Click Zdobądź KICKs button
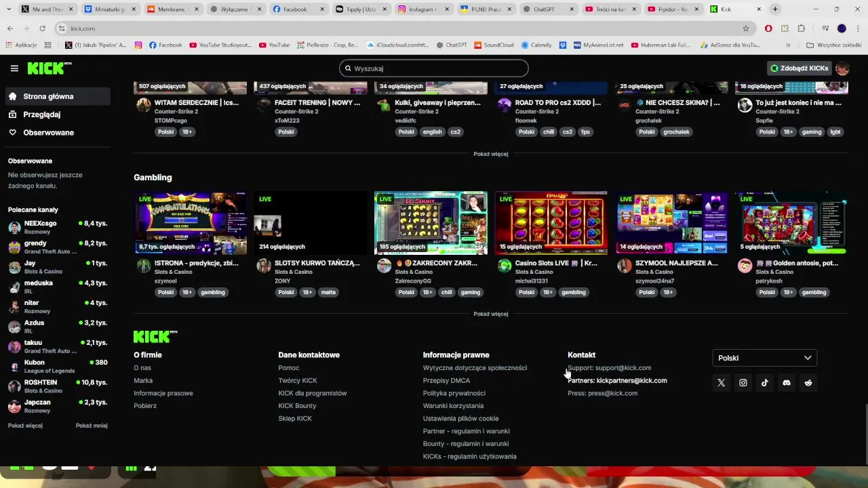Viewport: 868px width, 488px height. click(800, 68)
